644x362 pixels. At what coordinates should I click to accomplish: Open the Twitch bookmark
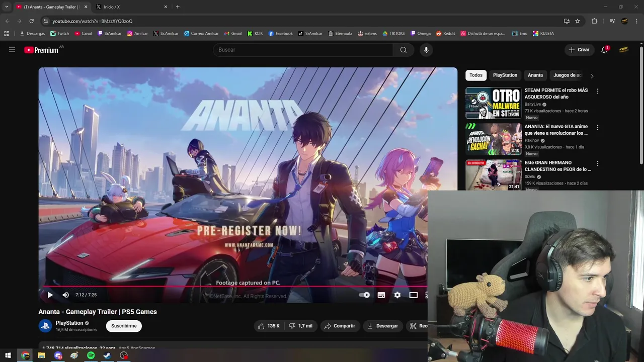pyautogui.click(x=60, y=34)
